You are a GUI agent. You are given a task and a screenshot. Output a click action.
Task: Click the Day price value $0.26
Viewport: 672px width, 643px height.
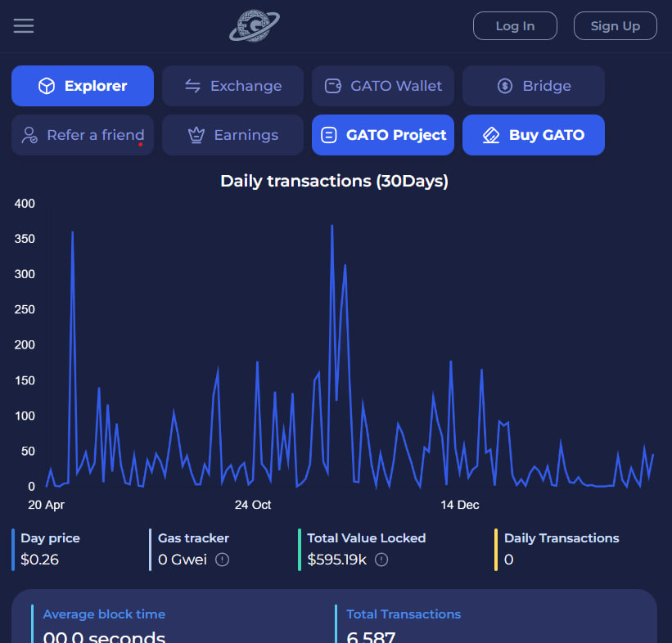pos(39,560)
